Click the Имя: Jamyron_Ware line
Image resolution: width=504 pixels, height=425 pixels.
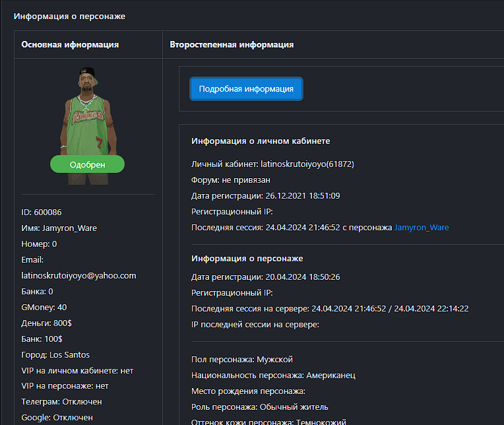(x=59, y=228)
